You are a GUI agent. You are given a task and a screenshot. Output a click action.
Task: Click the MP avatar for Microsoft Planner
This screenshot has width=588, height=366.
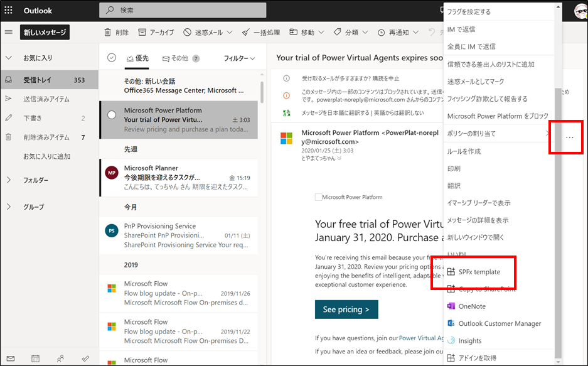[x=112, y=173]
